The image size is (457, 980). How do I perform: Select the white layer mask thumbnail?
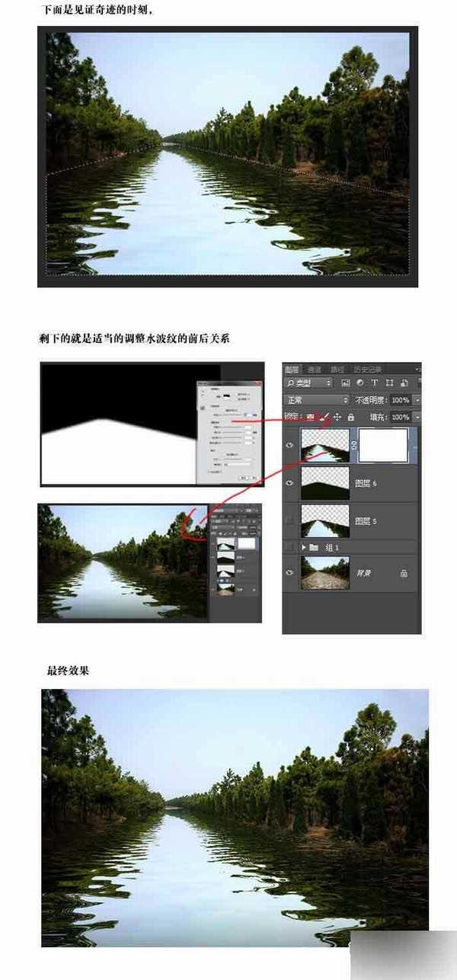coord(383,445)
